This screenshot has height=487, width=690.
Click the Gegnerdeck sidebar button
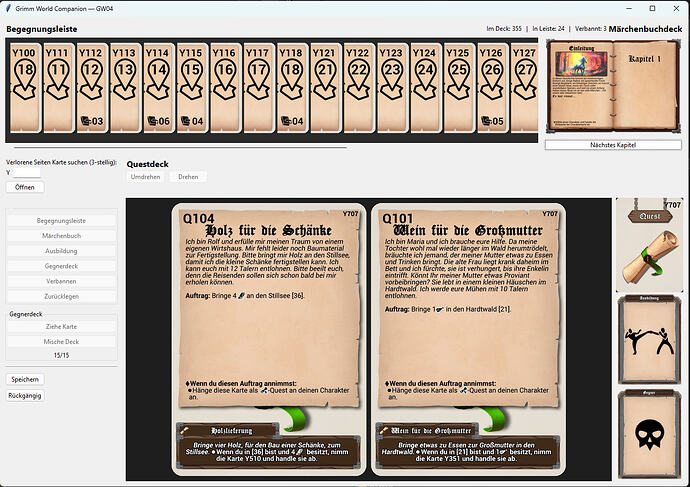[x=61, y=266]
